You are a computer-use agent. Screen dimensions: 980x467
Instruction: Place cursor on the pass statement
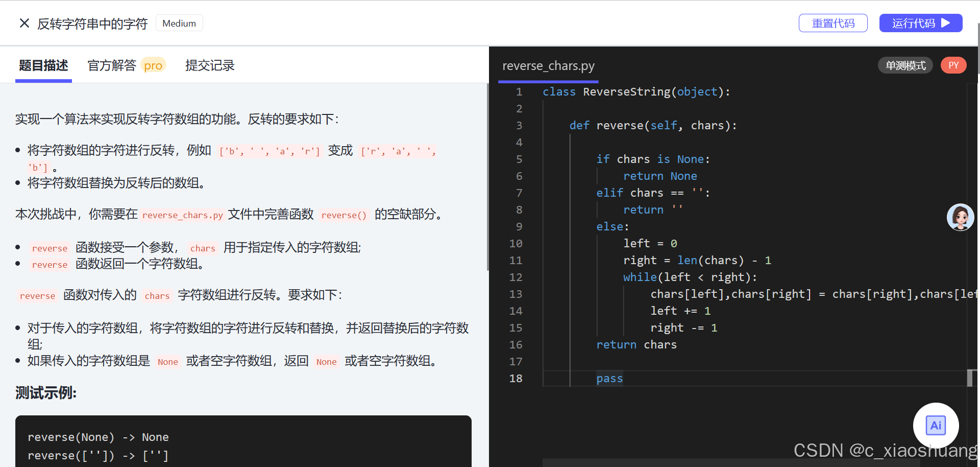pos(609,378)
